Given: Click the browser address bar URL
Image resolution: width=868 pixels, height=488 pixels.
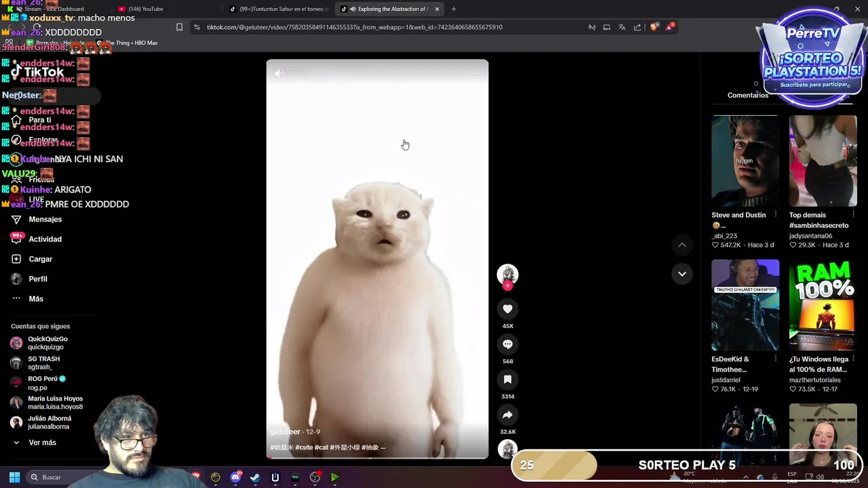Looking at the screenshot, I should [355, 27].
